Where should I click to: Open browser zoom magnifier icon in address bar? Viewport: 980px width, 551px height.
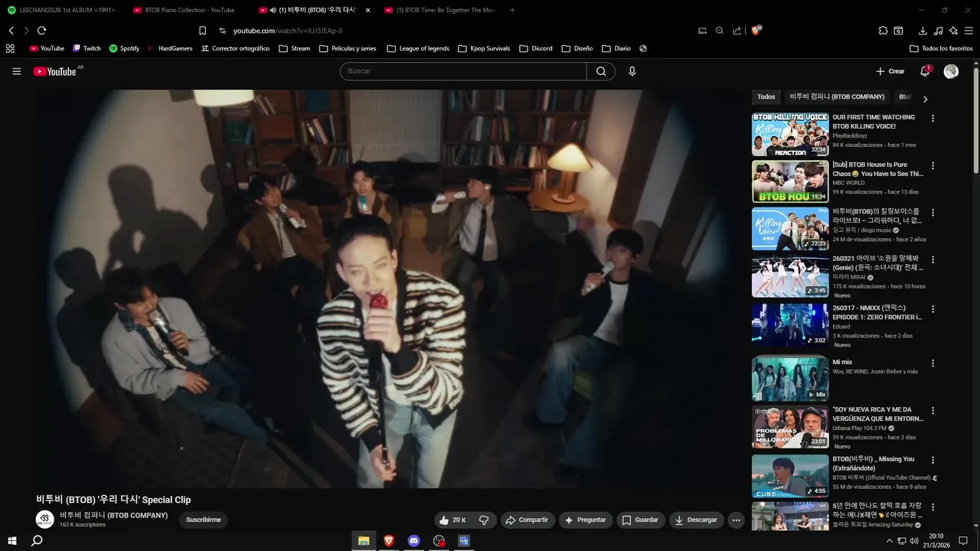[720, 31]
